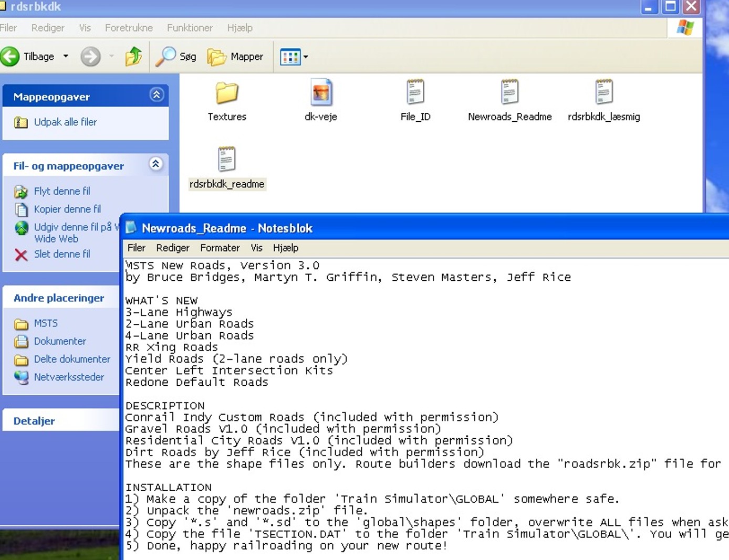Select the dk-veje image file
The width and height of the screenshot is (729, 560).
[x=321, y=93]
